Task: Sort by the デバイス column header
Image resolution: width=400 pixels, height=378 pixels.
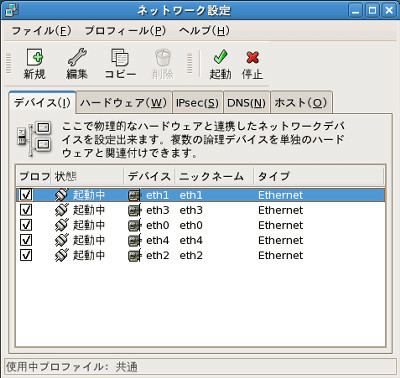Action: [149, 176]
